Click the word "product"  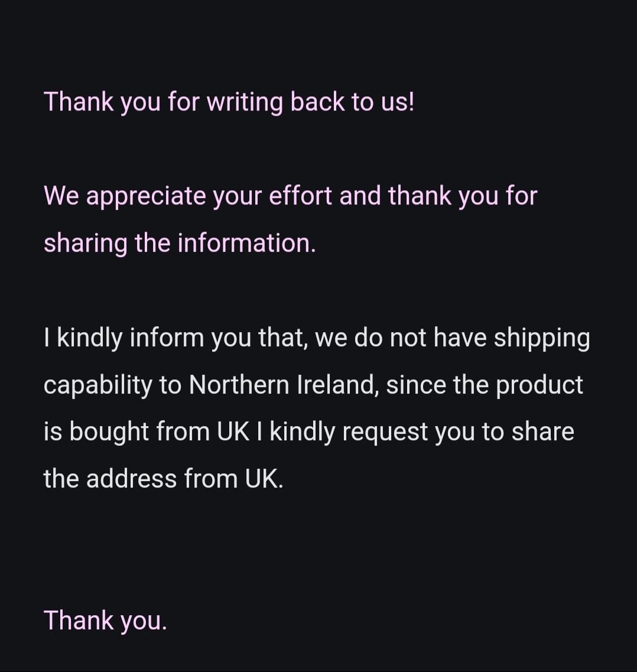539,385
